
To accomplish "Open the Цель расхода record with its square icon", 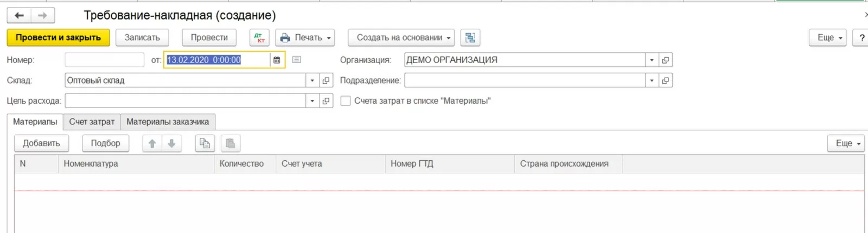I will (326, 100).
